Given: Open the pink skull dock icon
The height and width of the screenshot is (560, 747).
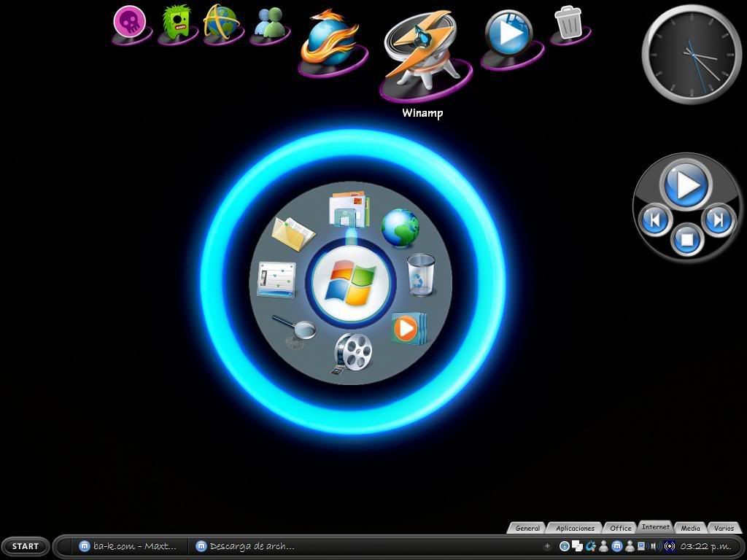Looking at the screenshot, I should pos(130,22).
